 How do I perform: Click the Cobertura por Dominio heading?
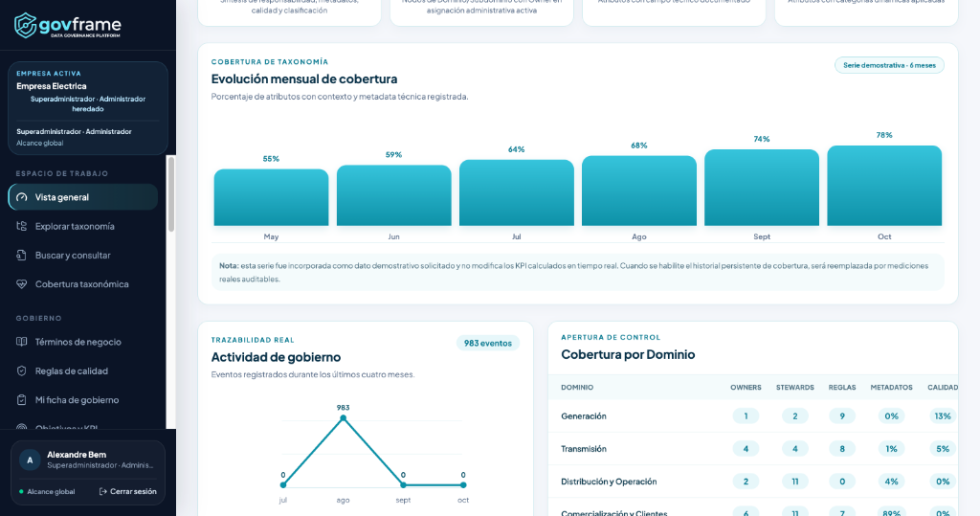628,354
